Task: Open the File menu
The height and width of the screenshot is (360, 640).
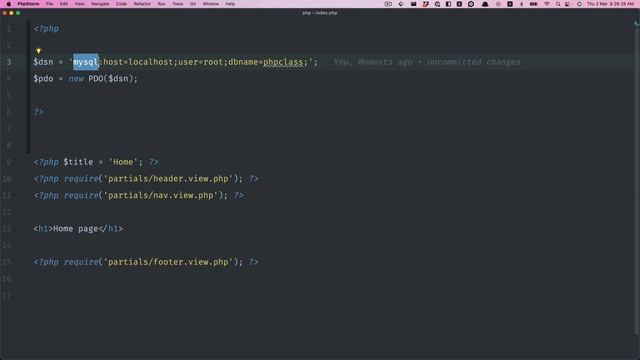Action: tap(49, 4)
